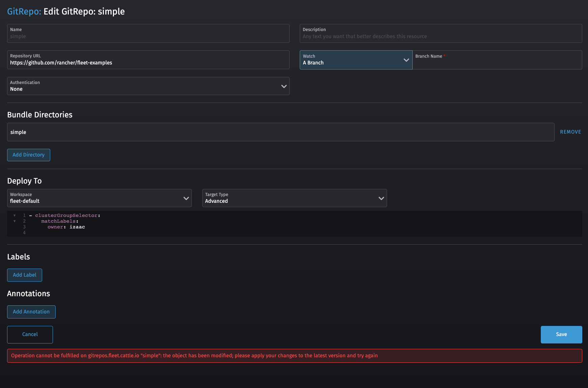Image resolution: width=588 pixels, height=388 pixels.
Task: Cancel editing the GitRepo
Action: tap(30, 334)
